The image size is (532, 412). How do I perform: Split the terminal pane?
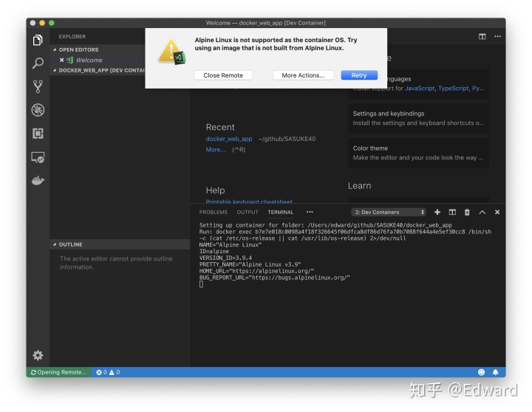pos(452,212)
